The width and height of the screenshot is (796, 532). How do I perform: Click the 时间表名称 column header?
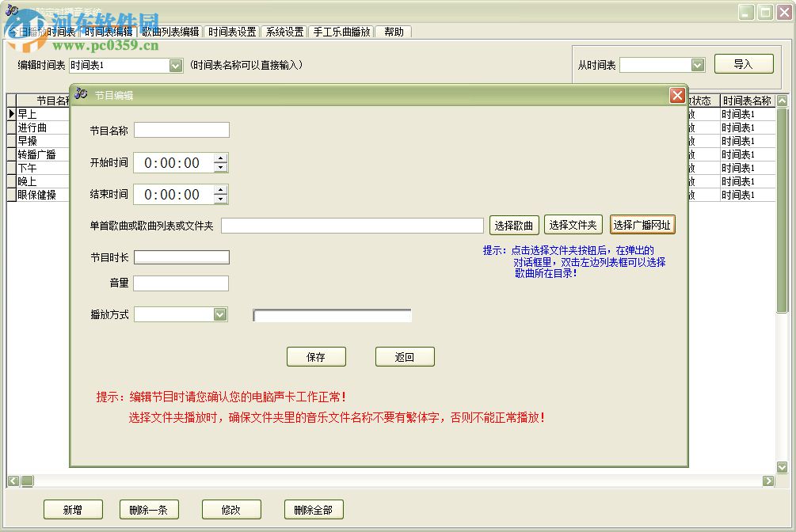(747, 101)
